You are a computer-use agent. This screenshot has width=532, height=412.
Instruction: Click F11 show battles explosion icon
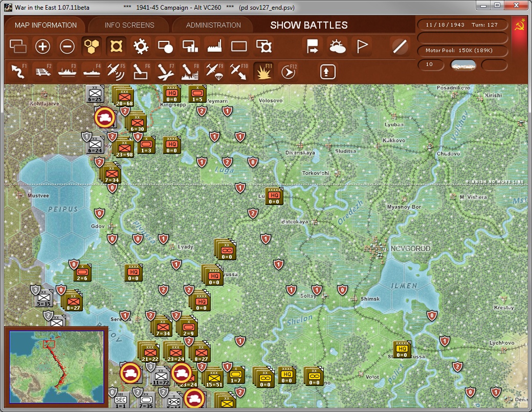click(x=263, y=72)
